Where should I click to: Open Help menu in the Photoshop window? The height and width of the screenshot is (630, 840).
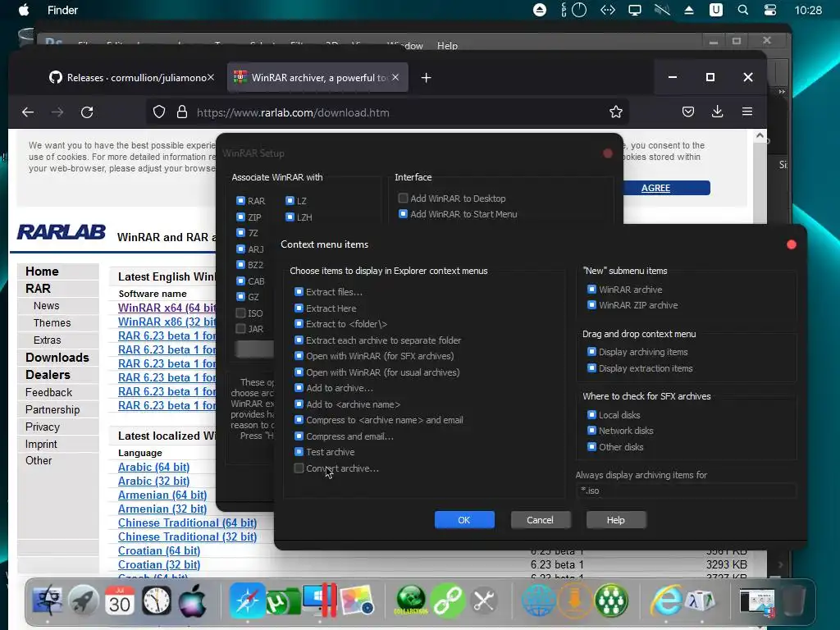click(447, 46)
